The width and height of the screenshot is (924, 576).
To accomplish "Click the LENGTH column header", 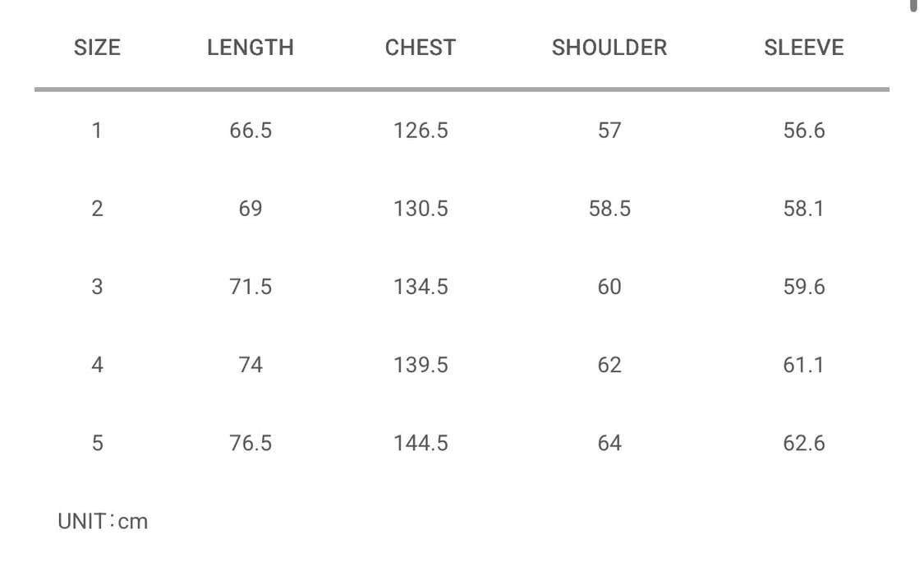I will pos(251,48).
